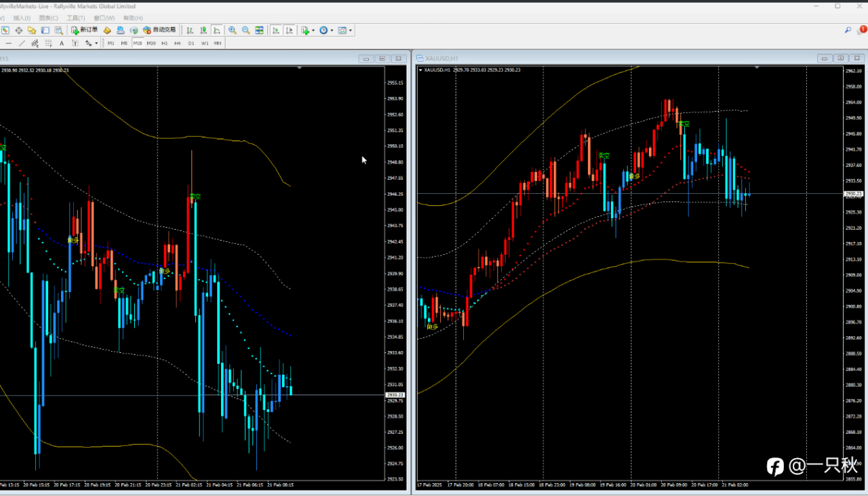Viewport: 868px width, 496px height.
Task: Click the zoom out magnifier icon
Action: 245,30
